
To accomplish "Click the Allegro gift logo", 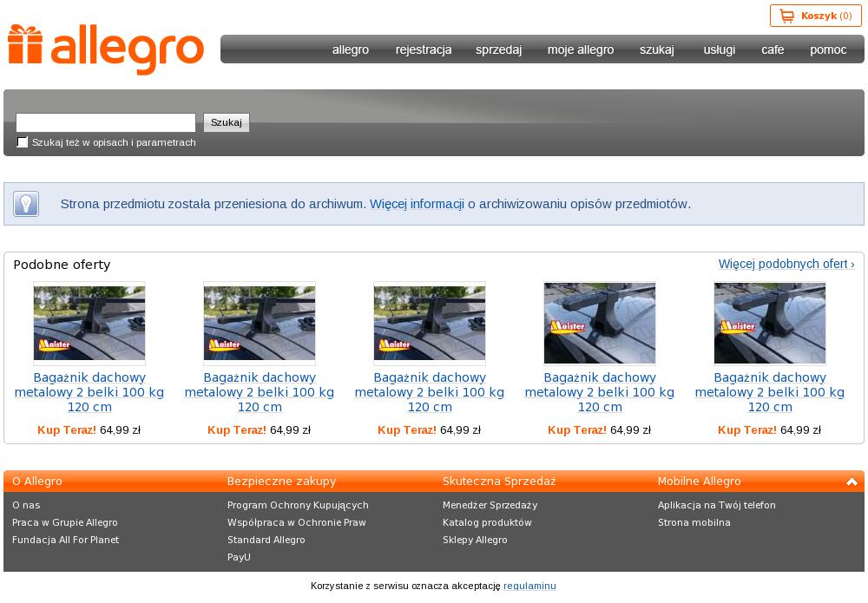I will pyautogui.click(x=105, y=49).
